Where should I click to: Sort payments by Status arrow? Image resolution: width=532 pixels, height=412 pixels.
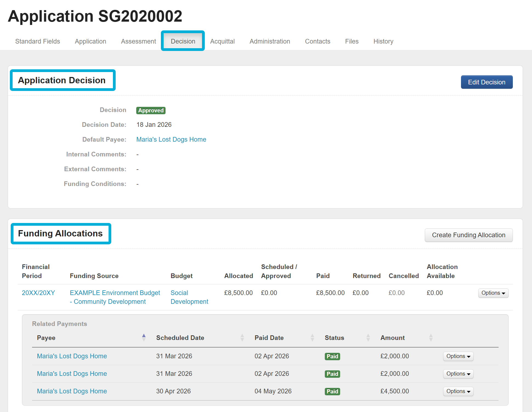tap(368, 338)
